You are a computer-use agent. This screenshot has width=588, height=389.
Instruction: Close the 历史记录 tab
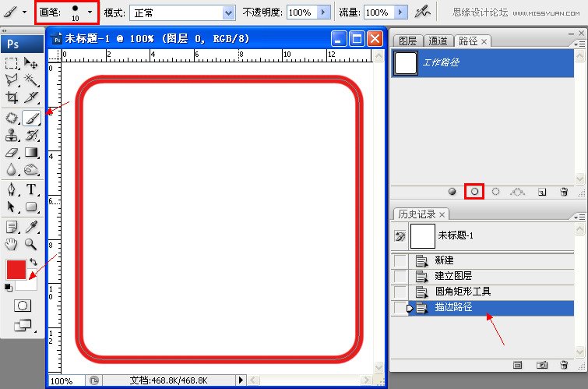[442, 214]
